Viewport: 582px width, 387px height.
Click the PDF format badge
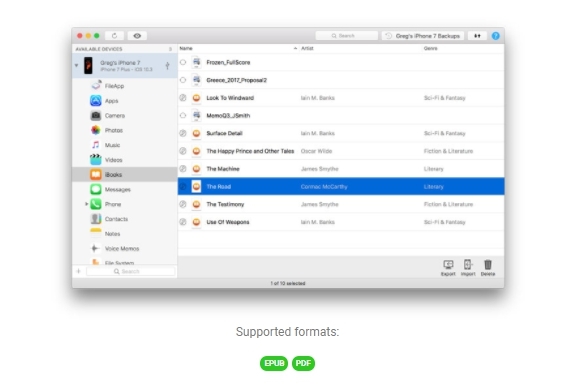303,363
